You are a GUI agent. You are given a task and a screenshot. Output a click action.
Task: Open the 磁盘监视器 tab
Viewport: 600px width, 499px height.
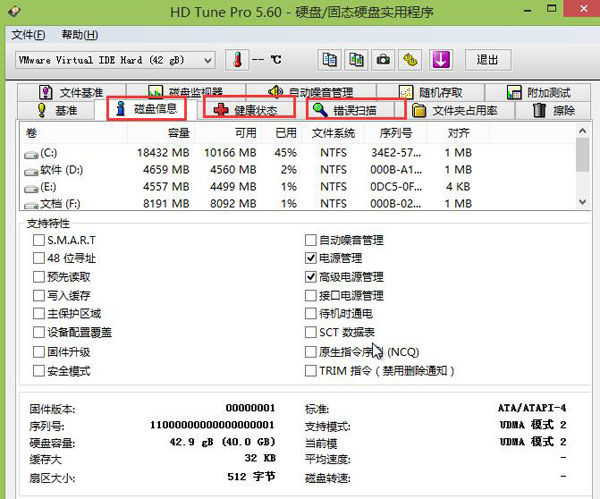[x=186, y=92]
